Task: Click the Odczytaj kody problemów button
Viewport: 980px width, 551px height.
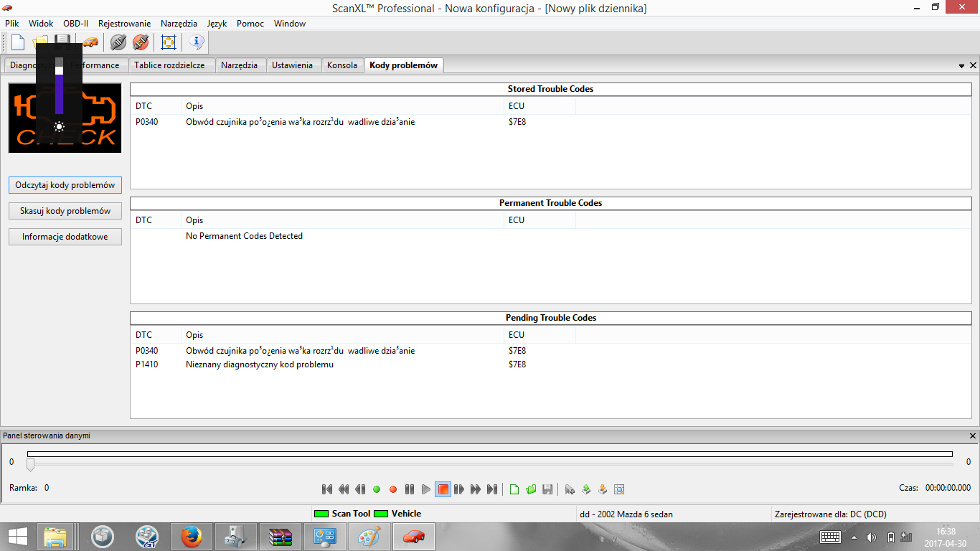Action: click(x=65, y=185)
